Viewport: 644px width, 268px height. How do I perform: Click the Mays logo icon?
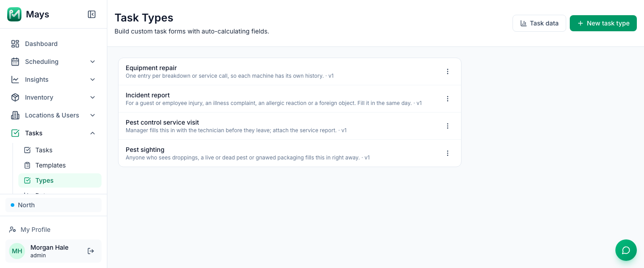14,14
